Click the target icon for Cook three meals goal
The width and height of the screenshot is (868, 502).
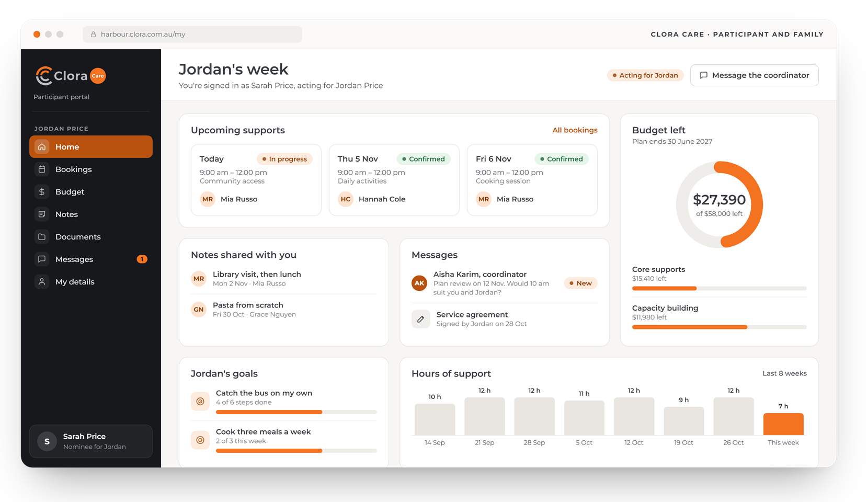coord(200,440)
